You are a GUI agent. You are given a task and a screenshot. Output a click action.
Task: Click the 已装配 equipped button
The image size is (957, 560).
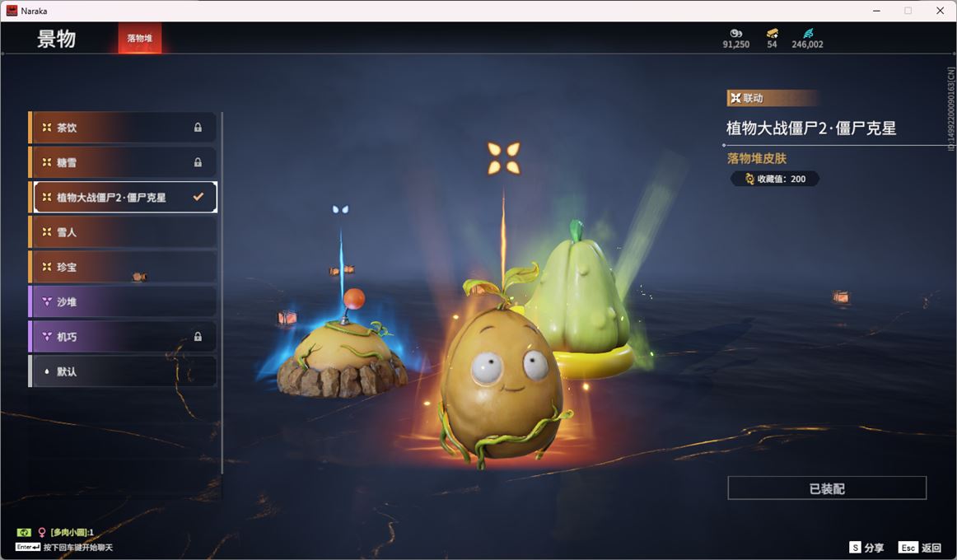(827, 488)
